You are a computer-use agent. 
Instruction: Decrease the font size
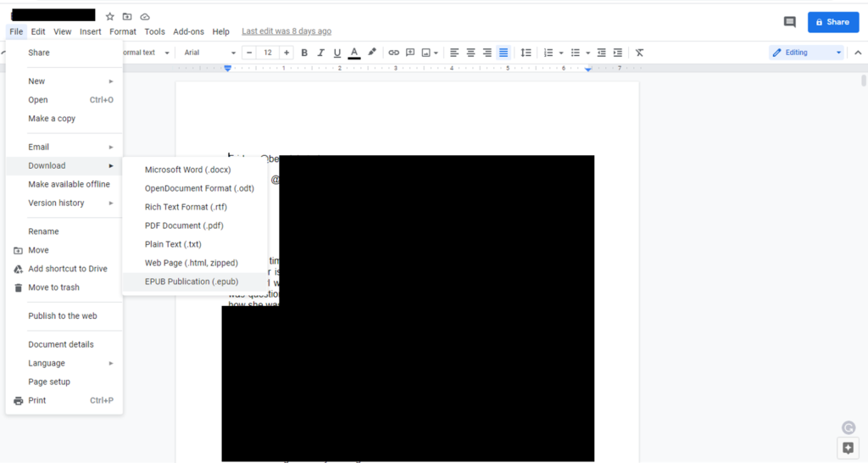point(249,53)
